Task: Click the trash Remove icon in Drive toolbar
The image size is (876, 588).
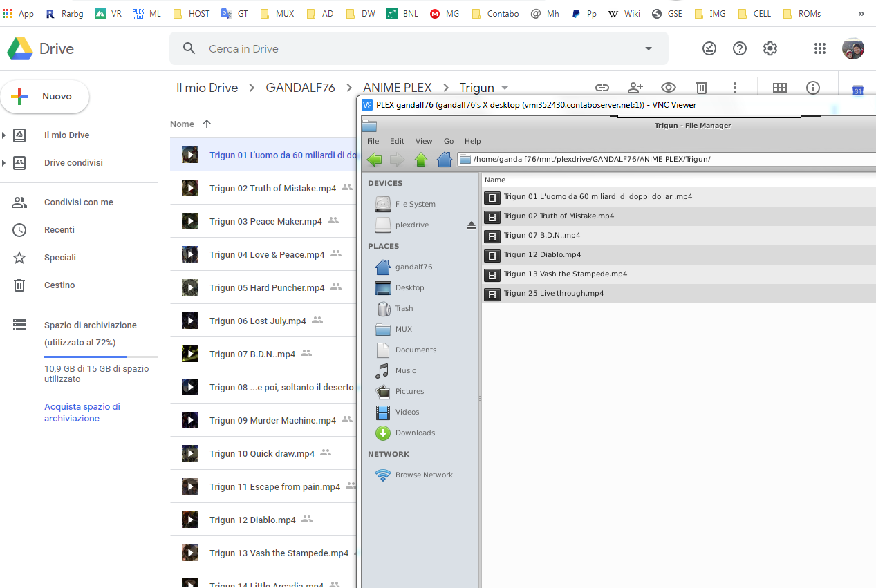Action: click(x=702, y=88)
